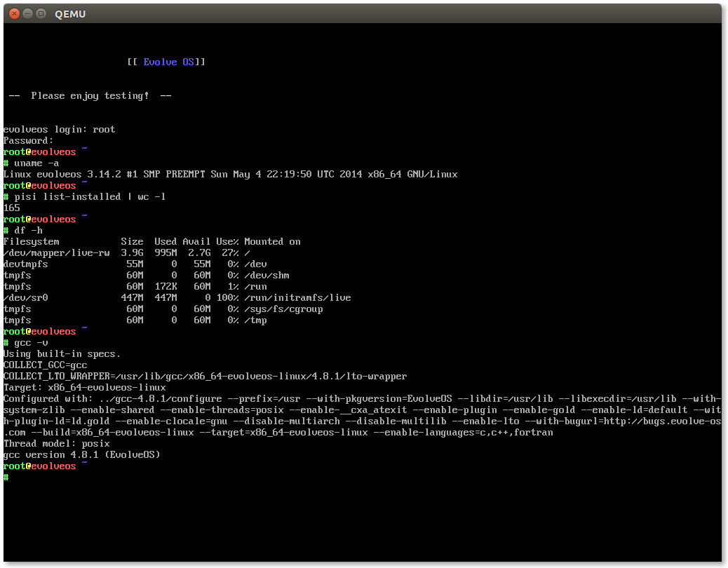Viewport: 728px width, 568px height.
Task: Click the 'pisi list-installed | wc -l' command
Action: click(90, 197)
